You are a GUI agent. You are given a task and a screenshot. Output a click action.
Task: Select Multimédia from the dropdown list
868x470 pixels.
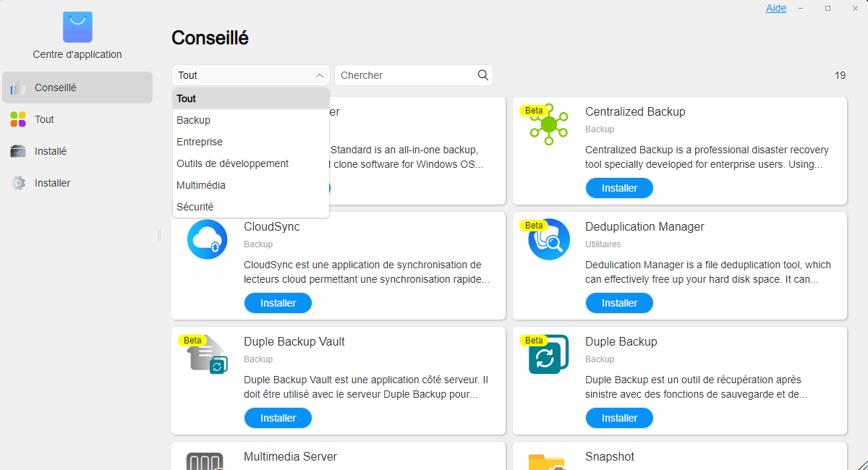click(x=201, y=185)
